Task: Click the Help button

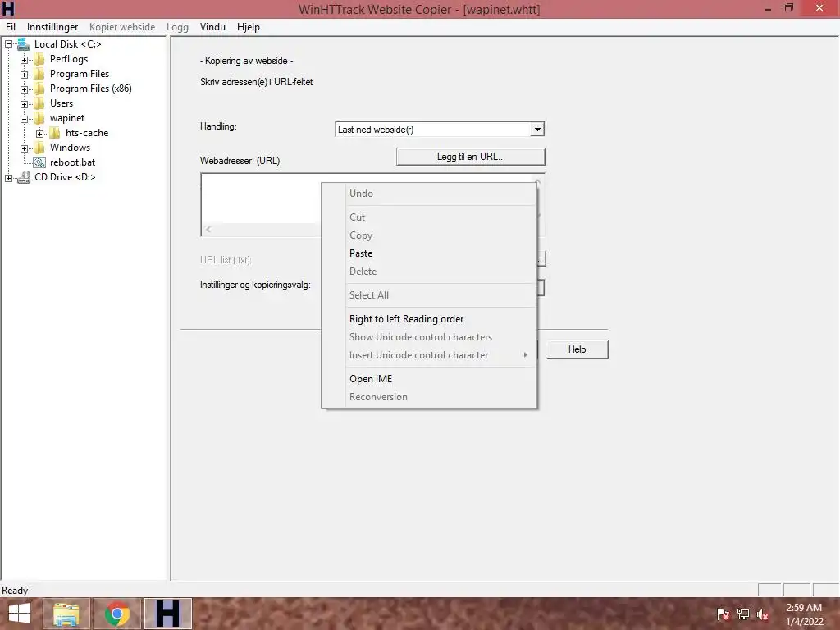Action: [x=577, y=349]
